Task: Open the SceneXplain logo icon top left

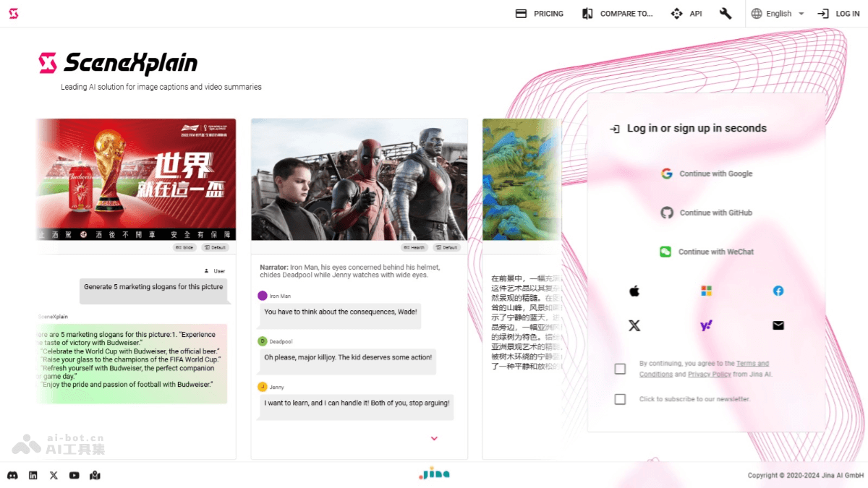Action: coord(13,13)
